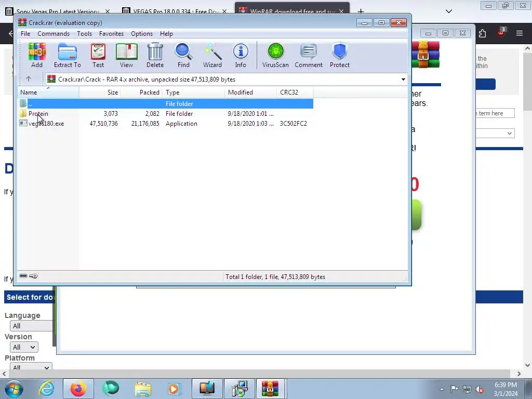Viewport: 532px width, 399px height.
Task: Click the clock showing 6:39 PM
Action: [x=506, y=385]
